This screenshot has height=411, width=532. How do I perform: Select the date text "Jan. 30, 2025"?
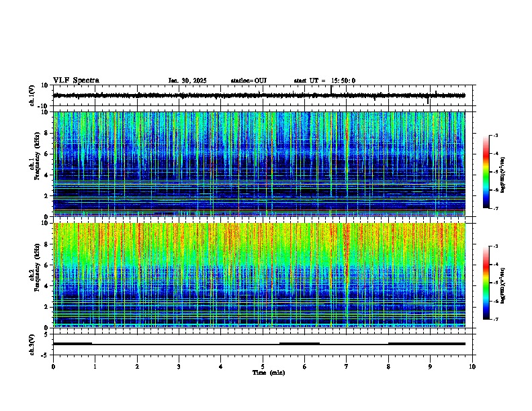pyautogui.click(x=187, y=81)
